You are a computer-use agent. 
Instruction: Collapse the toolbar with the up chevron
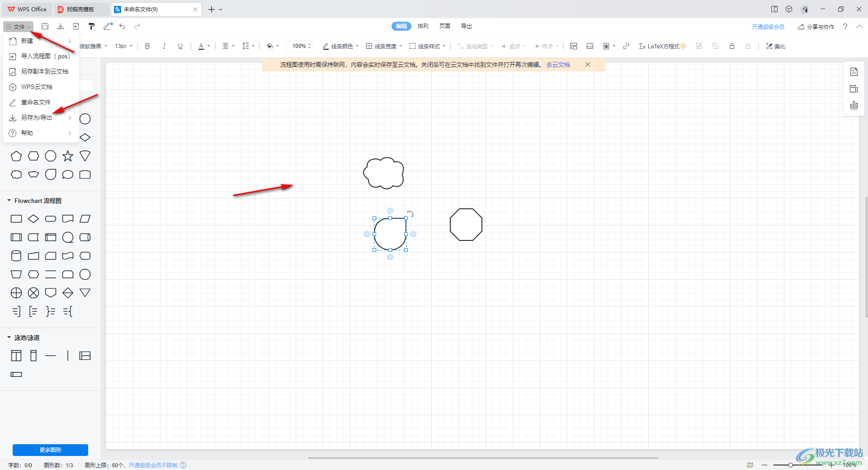point(859,27)
